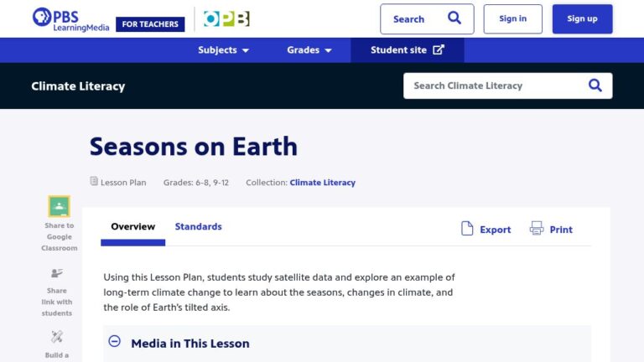This screenshot has width=644, height=362.
Task: Click the share link with students icon
Action: coord(57,273)
